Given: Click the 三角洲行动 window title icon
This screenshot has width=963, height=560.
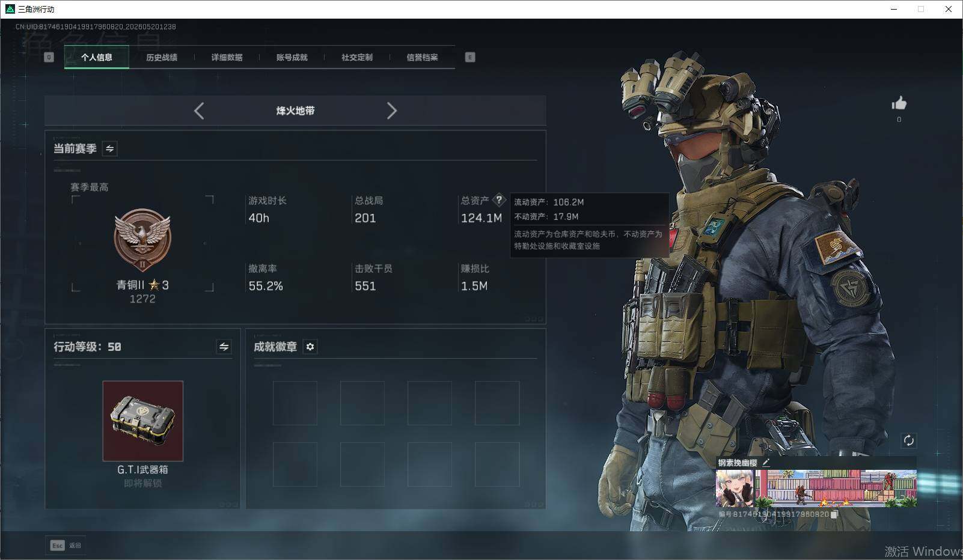Looking at the screenshot, I should [x=10, y=9].
